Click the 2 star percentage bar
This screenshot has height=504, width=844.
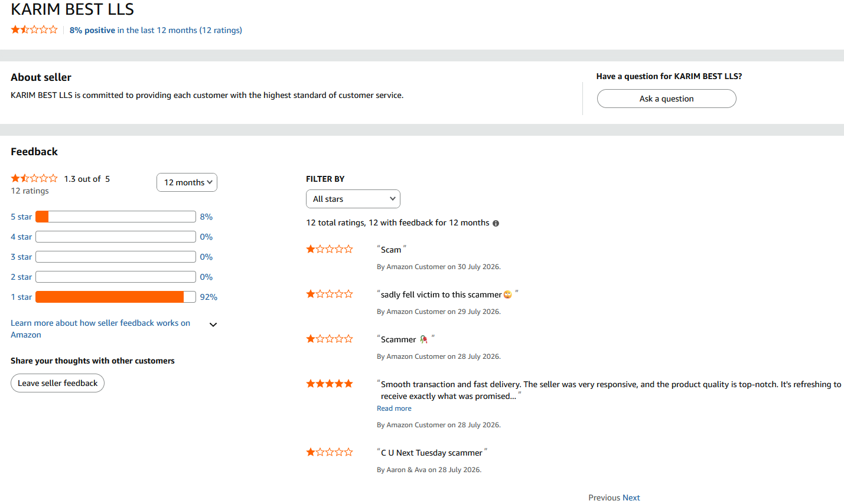[116, 277]
